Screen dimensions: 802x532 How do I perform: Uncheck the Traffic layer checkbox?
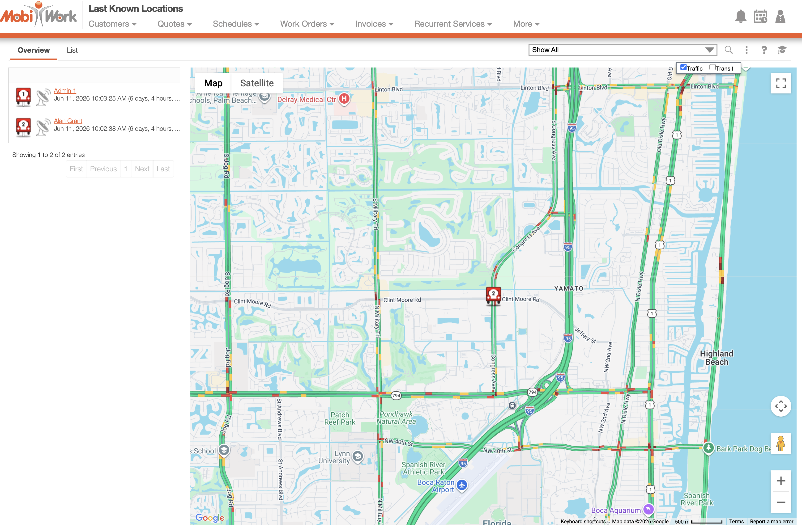[683, 67]
